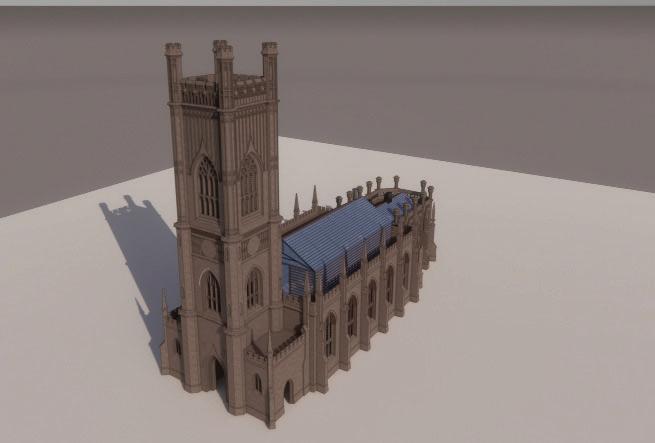655x443 pixels.
Task: Click the upper belfry window on left tower face
Action: click(208, 187)
